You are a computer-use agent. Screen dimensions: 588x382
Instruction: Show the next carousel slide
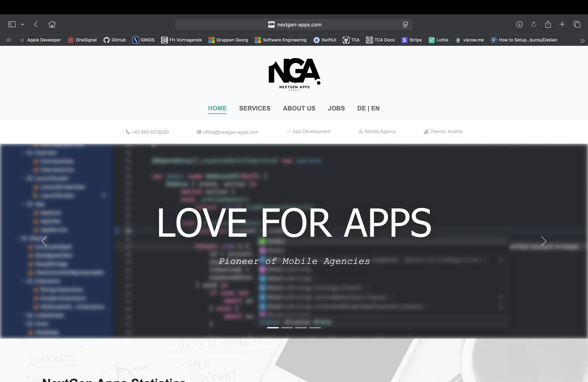543,241
